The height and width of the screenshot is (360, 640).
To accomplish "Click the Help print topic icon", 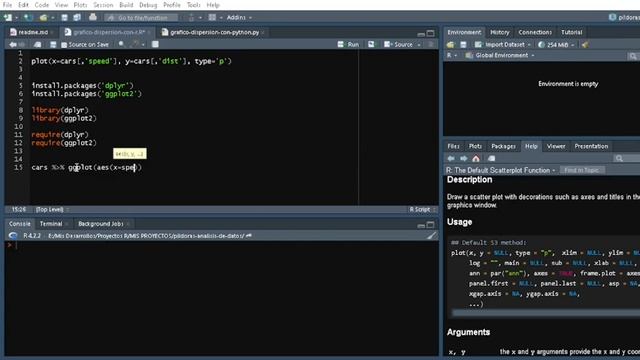I will tap(491, 158).
